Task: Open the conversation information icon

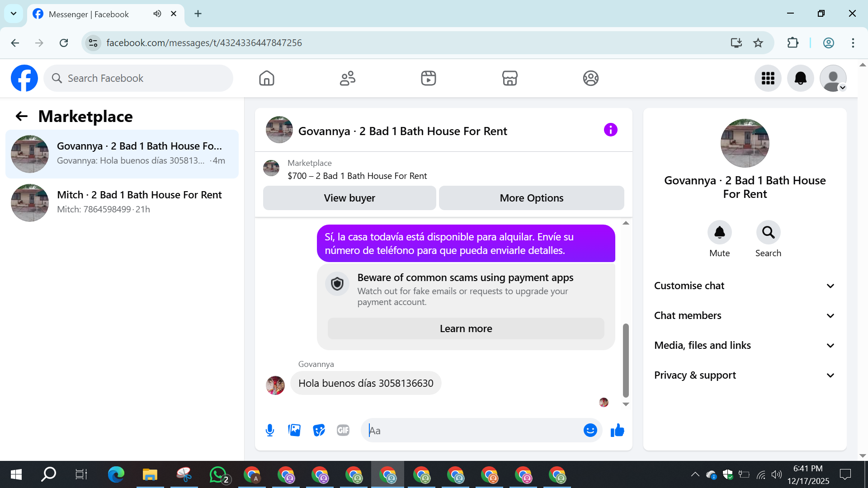Action: (x=610, y=130)
